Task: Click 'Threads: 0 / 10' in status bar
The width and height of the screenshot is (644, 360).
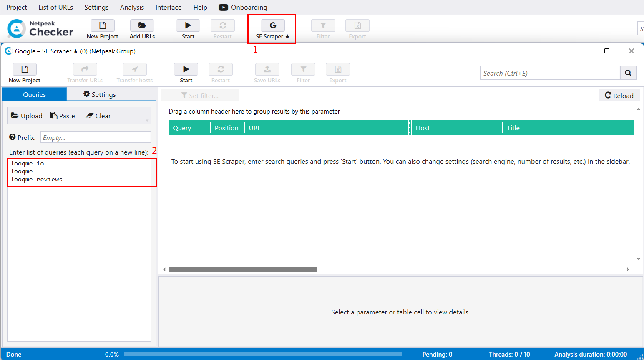Action: pyautogui.click(x=509, y=354)
